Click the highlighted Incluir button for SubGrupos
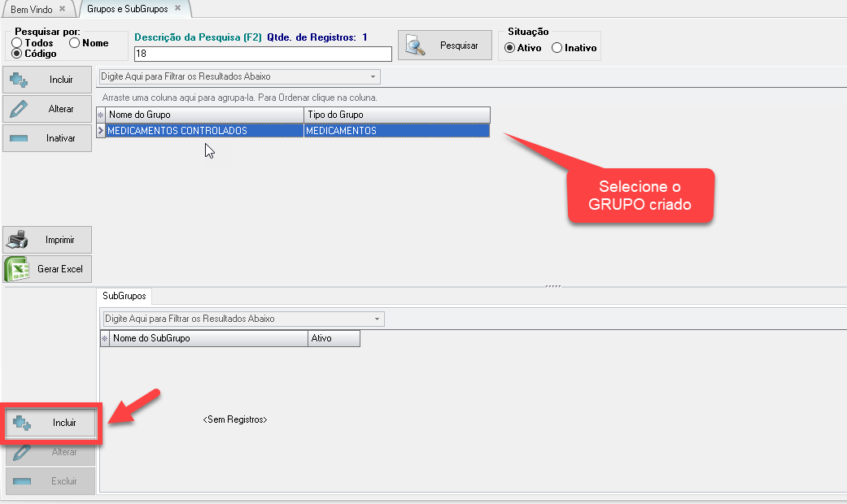The image size is (847, 504). coord(51,423)
